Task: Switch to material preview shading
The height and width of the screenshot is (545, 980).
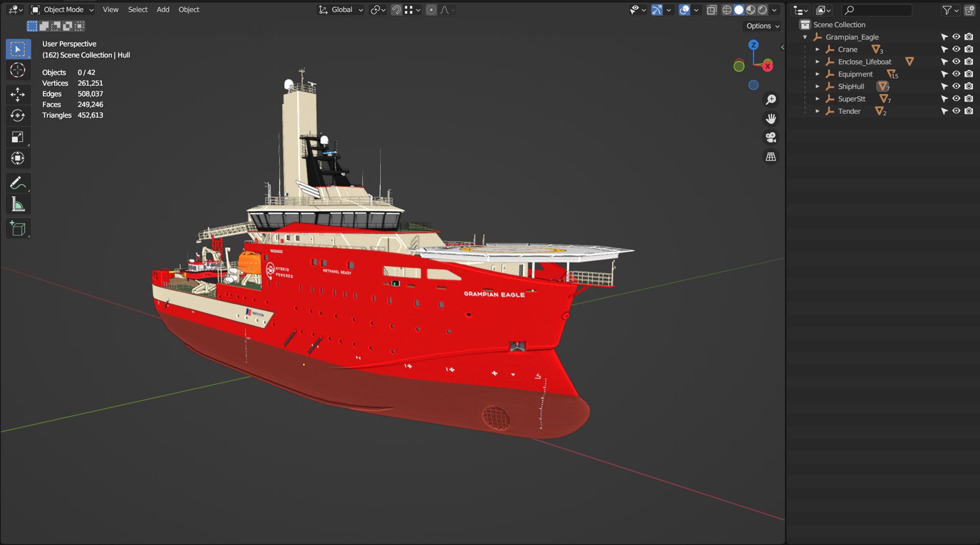Action: coord(750,10)
